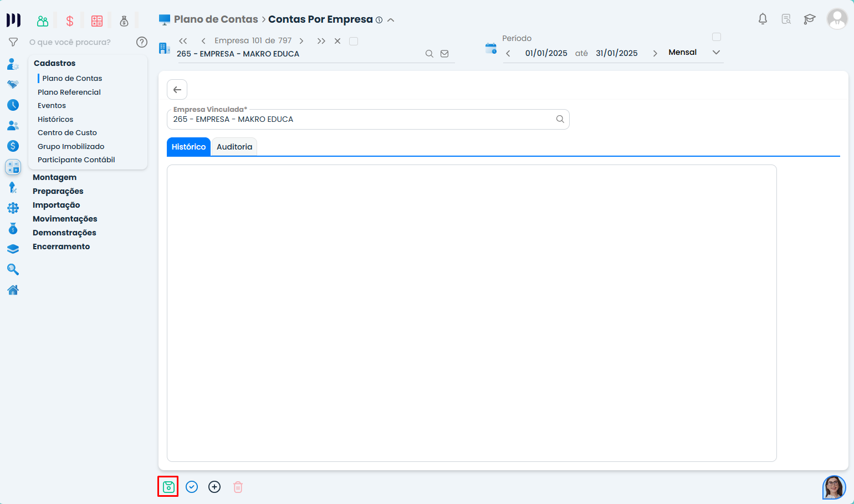The height and width of the screenshot is (504, 854).
Task: Switch to the Auditoria tab
Action: pyautogui.click(x=234, y=147)
